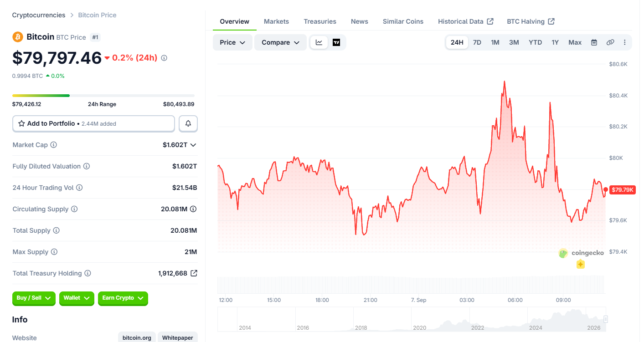Click the $21.54B trading volume value
Screen dimensions: 644x342
[x=185, y=188]
